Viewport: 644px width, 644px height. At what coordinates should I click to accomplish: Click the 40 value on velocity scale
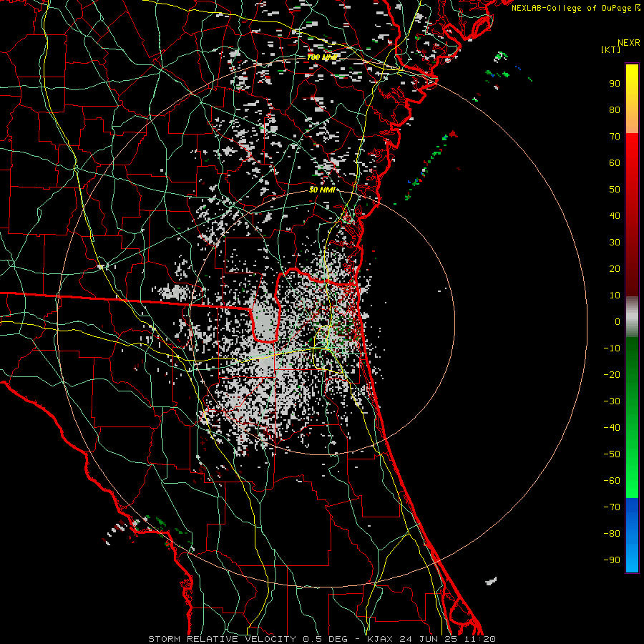[x=615, y=216]
